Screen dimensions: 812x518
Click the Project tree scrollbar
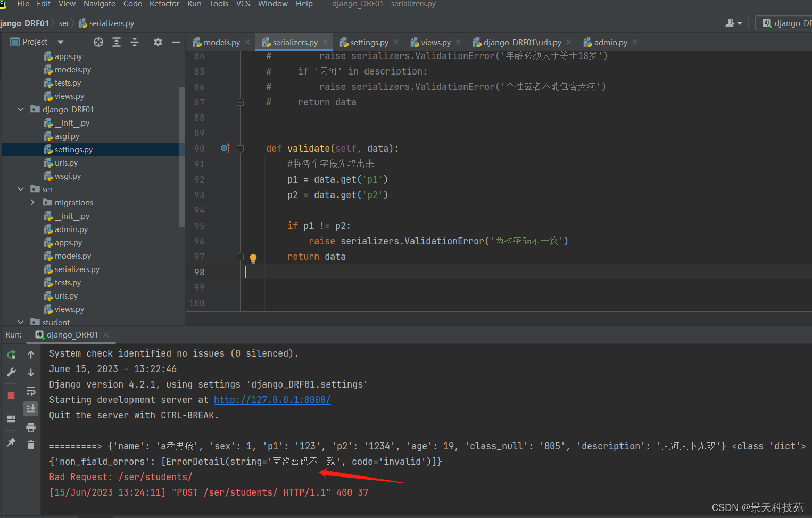click(181, 157)
